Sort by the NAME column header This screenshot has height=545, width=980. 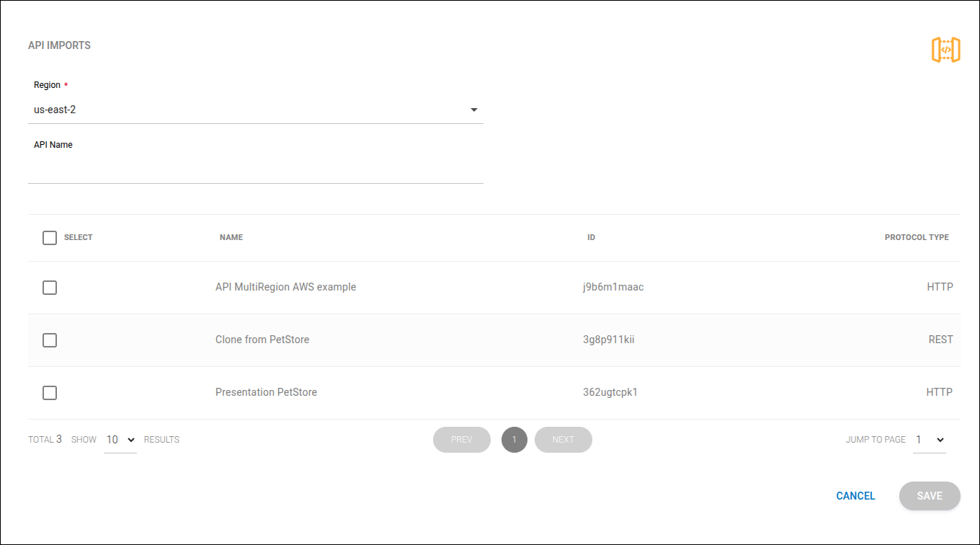point(231,237)
